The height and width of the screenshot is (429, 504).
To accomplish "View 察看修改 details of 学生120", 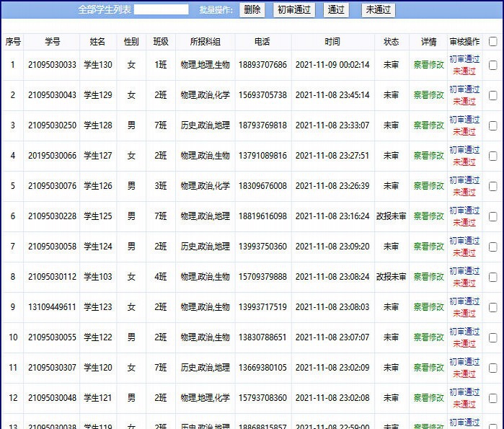I will point(428,368).
